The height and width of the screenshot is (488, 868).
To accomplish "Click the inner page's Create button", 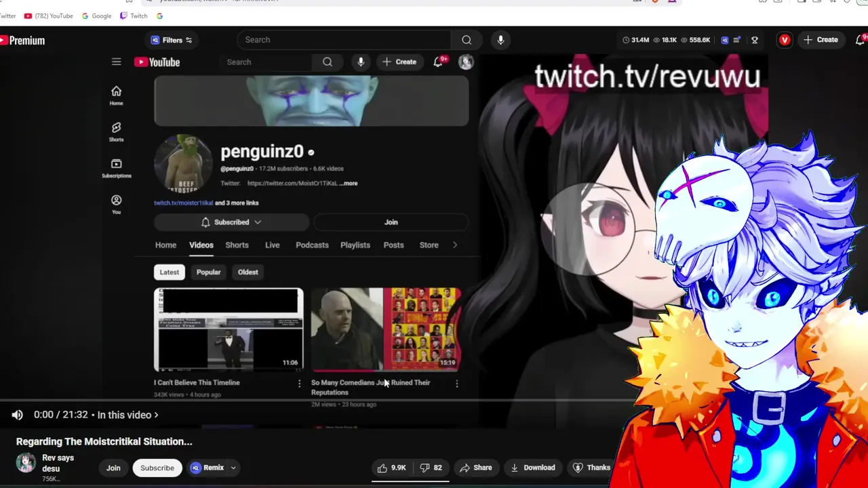I will 399,62.
